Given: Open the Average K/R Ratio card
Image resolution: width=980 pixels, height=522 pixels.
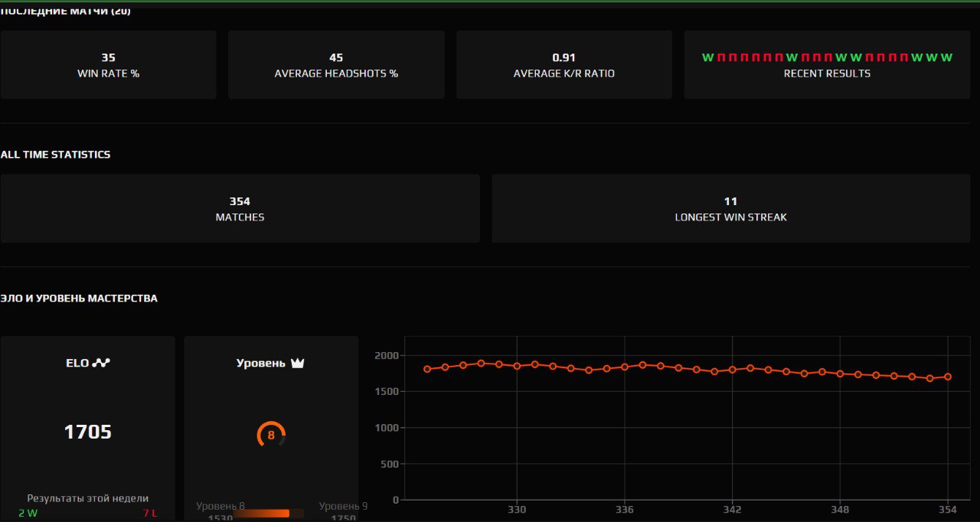Looking at the screenshot, I should [x=563, y=65].
